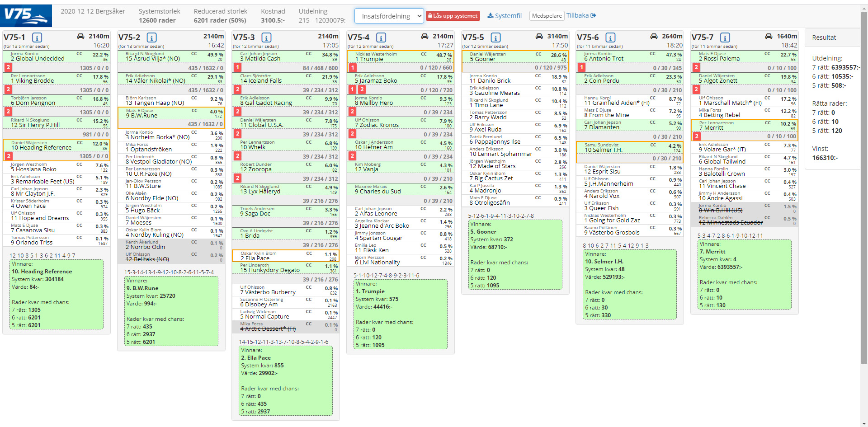Click horse 8 Gal Gadot Racing
Image resolution: width=868 pixels, height=427 pixels.
(285, 100)
